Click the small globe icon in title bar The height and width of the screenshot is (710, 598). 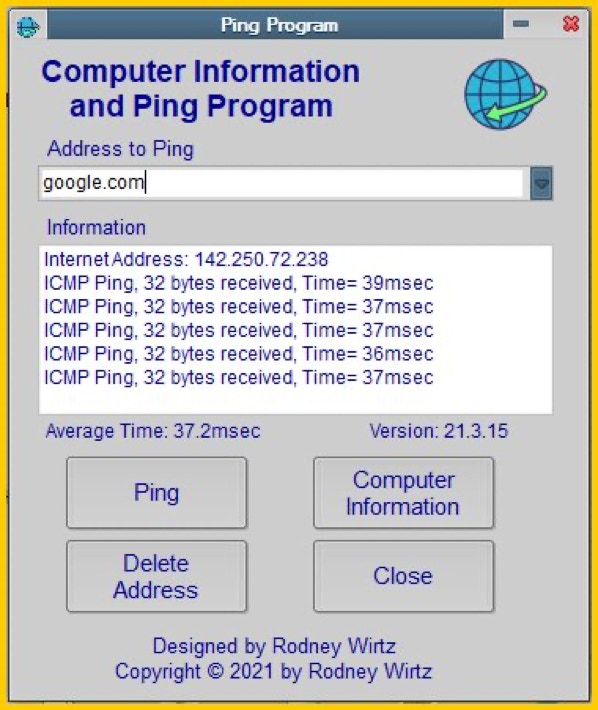coord(28,26)
